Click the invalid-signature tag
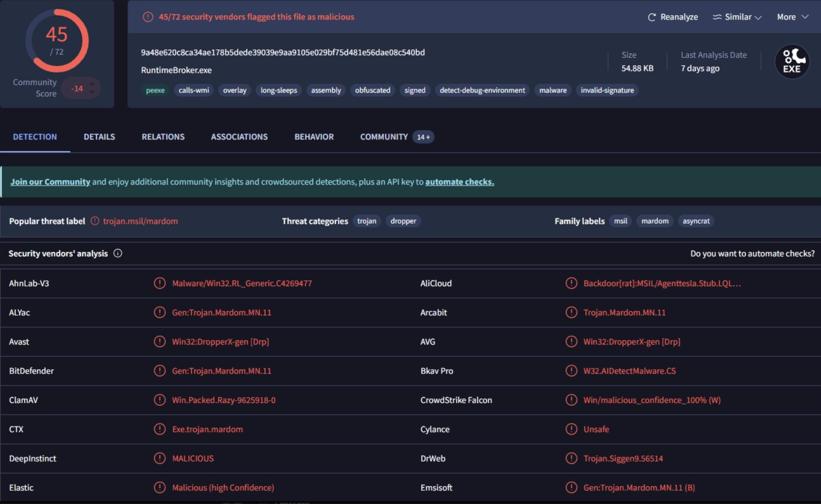Image resolution: width=821 pixels, height=504 pixels. (607, 90)
